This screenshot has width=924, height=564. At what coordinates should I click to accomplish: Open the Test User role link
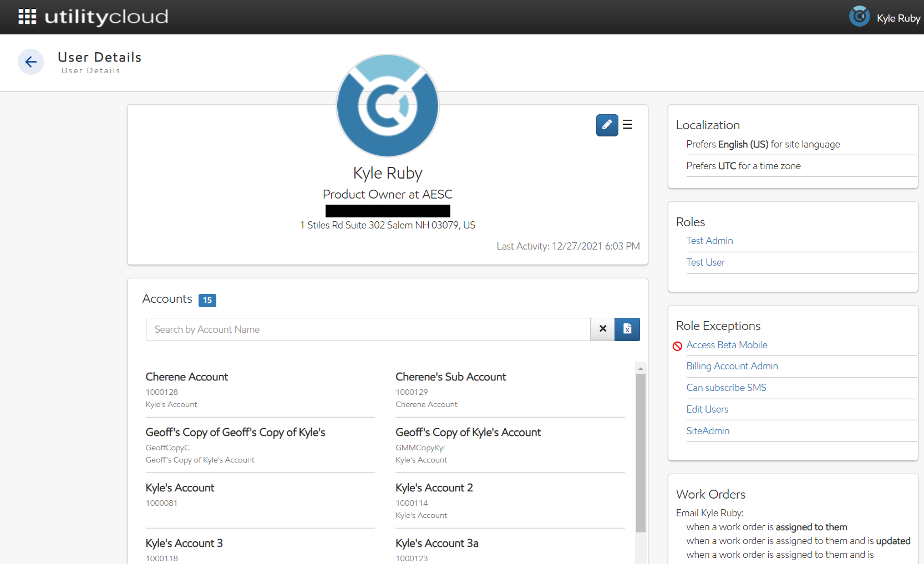pos(705,262)
